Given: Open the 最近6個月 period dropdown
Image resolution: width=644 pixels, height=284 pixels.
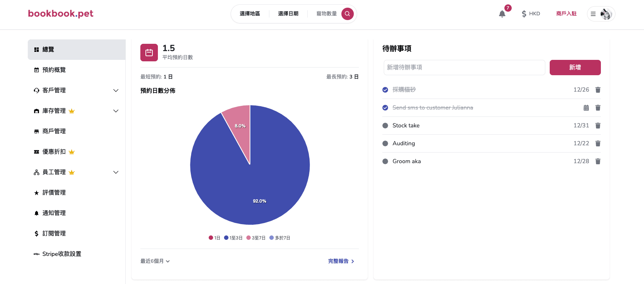Looking at the screenshot, I should pyautogui.click(x=155, y=261).
